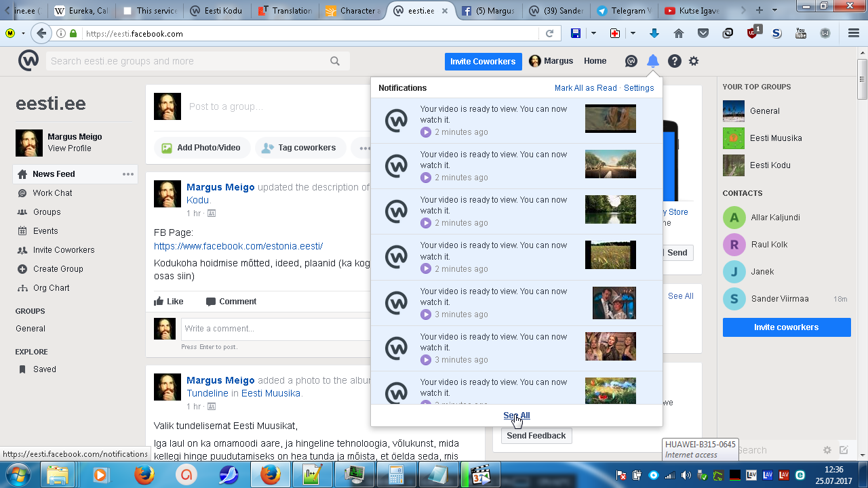Toggle the notifications bell icon
Image resolution: width=868 pixels, height=488 pixels.
(652, 61)
